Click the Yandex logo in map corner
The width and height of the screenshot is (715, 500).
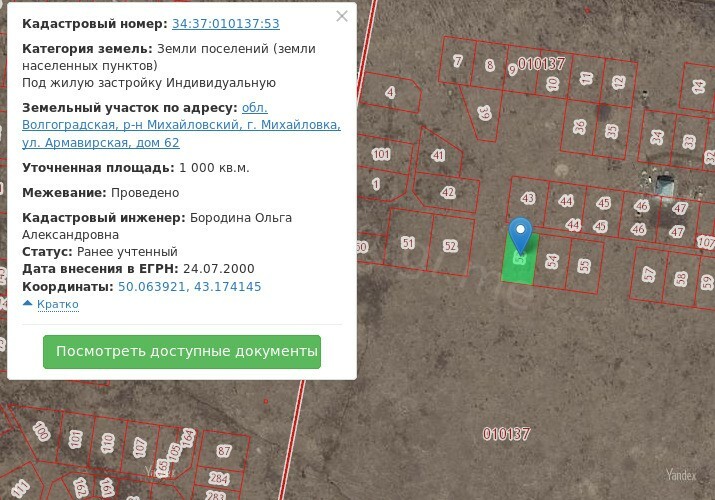[x=680, y=475]
